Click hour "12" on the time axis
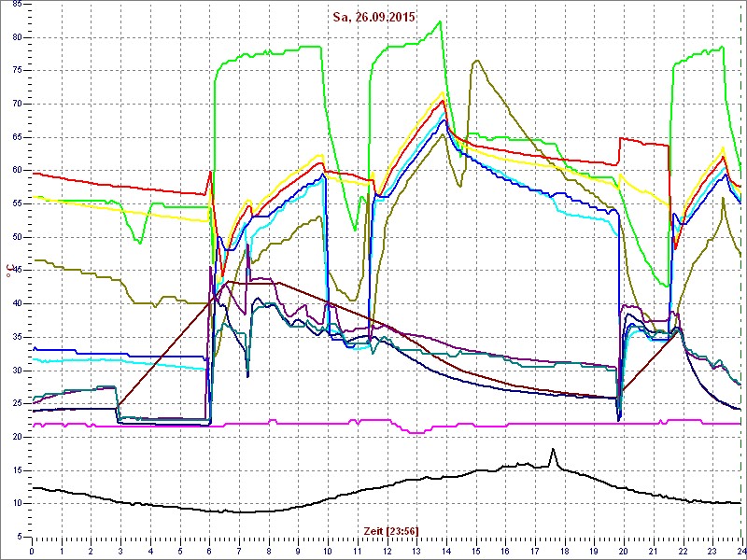The image size is (747, 560). click(387, 551)
